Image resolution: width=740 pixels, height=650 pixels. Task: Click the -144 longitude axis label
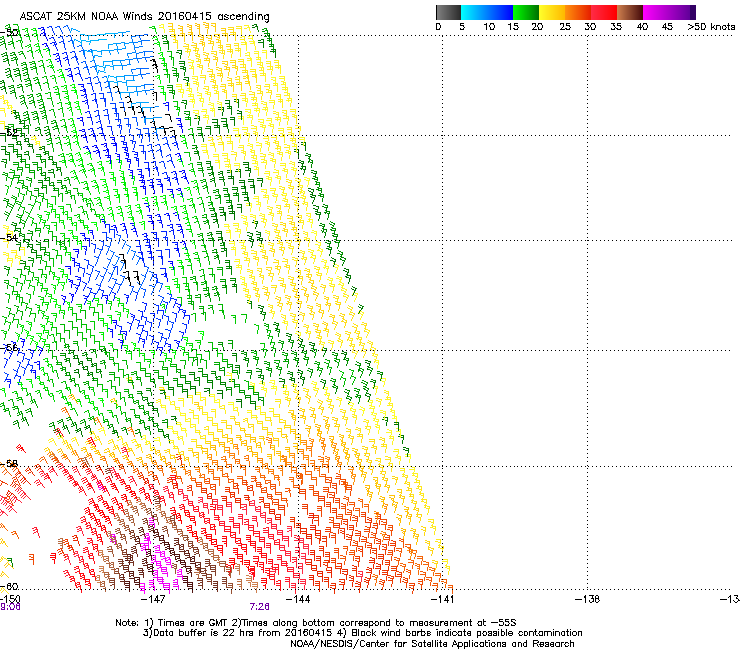(298, 599)
